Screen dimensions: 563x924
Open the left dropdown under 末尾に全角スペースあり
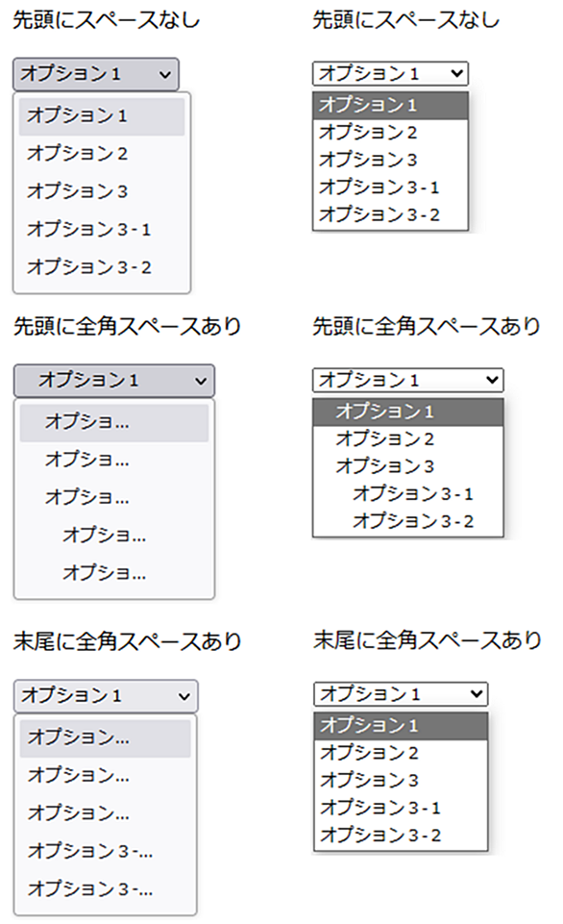[x=106, y=696]
